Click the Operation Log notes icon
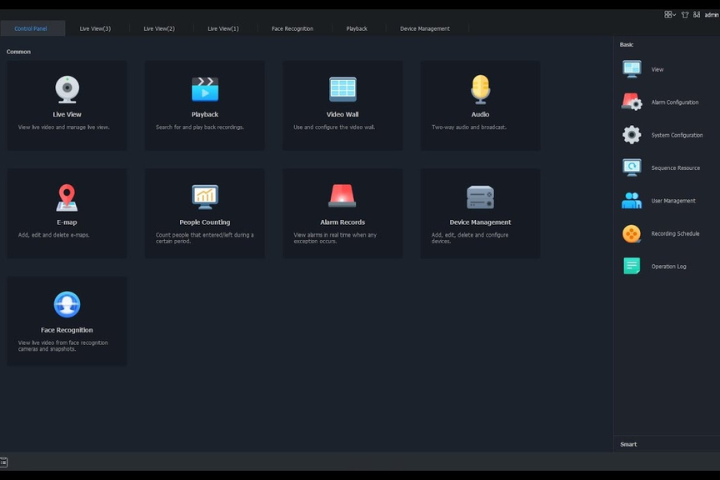 tap(632, 266)
